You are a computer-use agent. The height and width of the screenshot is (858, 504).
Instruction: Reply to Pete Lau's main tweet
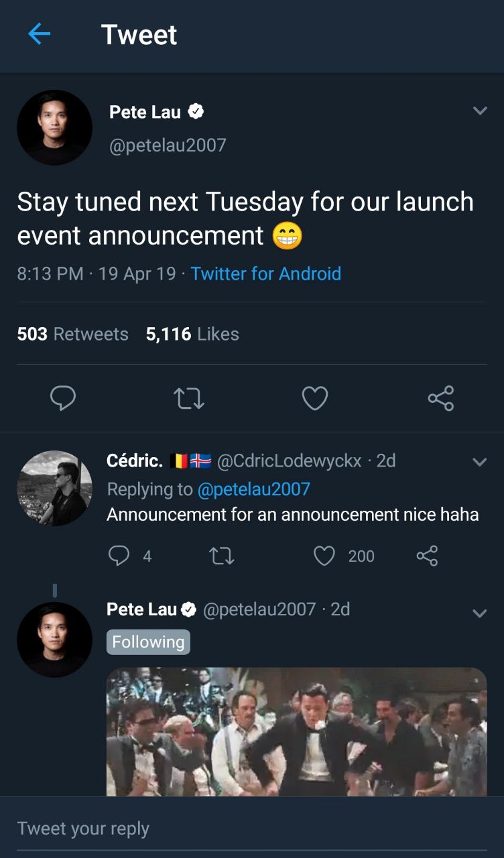63,398
